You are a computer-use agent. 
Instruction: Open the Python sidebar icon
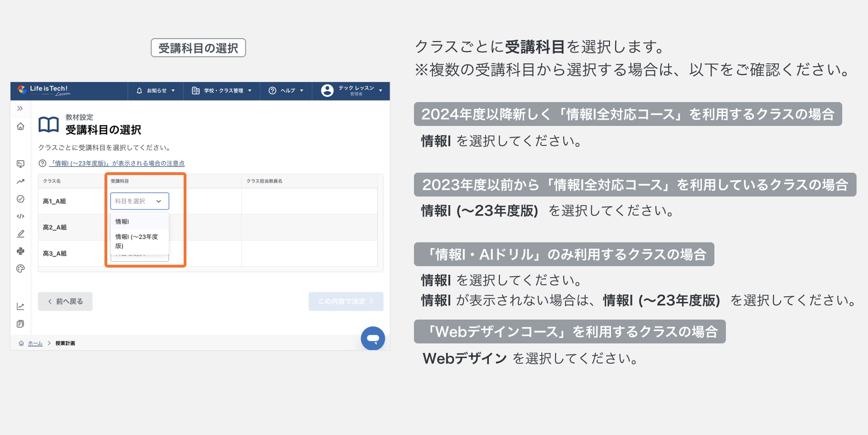tap(21, 251)
